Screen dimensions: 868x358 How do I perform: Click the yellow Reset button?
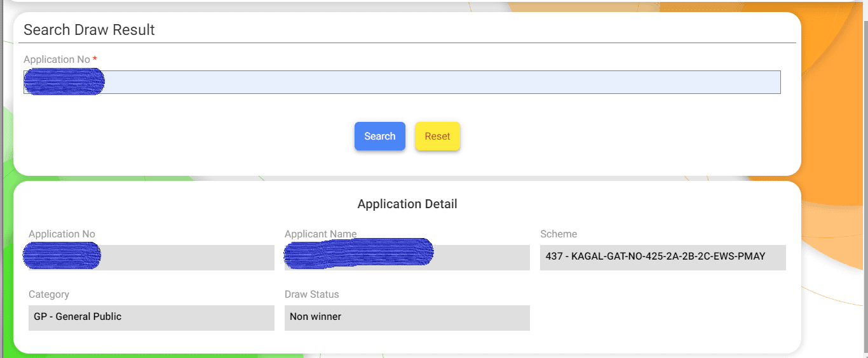tap(437, 136)
